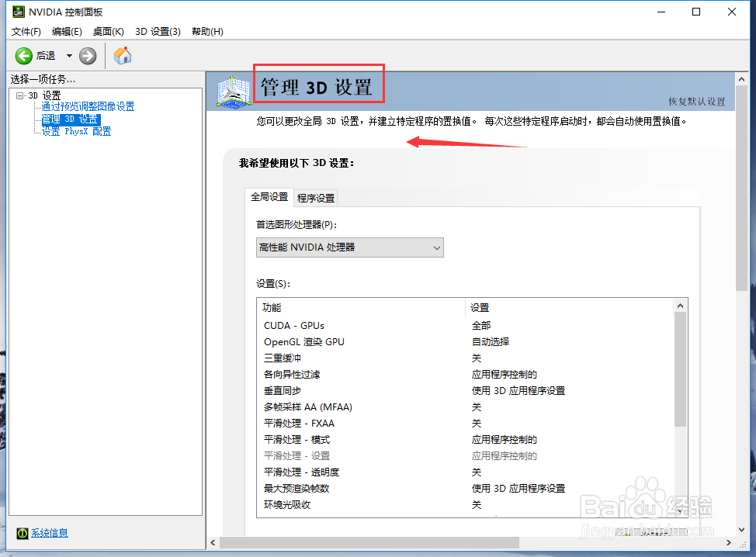Open the 3D 设置(3) menu
This screenshot has height=557, width=756.
(158, 31)
